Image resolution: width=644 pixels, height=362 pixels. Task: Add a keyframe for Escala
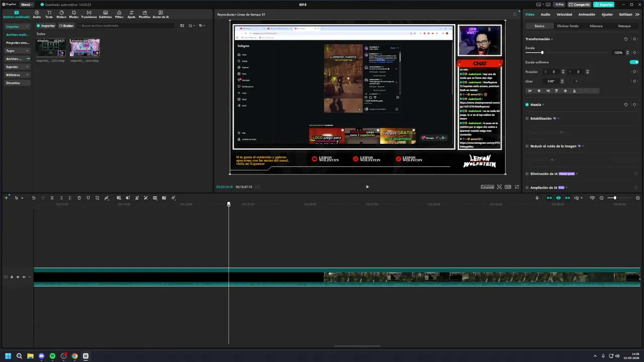point(635,52)
